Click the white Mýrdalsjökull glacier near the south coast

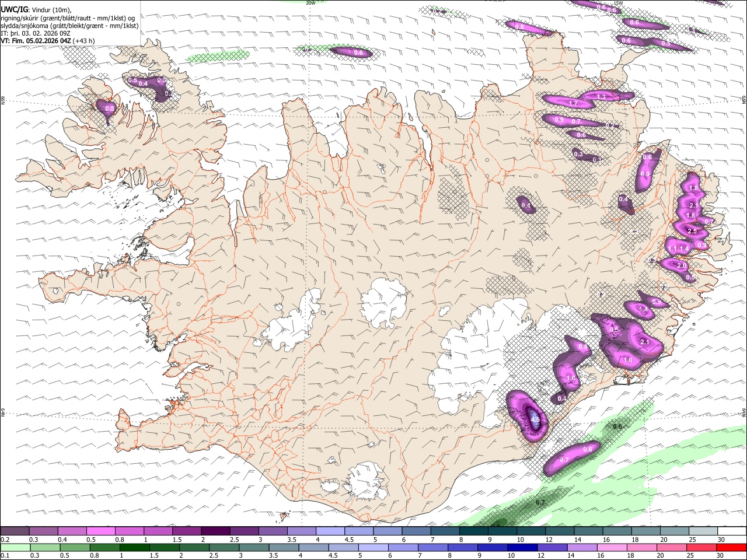point(368,481)
